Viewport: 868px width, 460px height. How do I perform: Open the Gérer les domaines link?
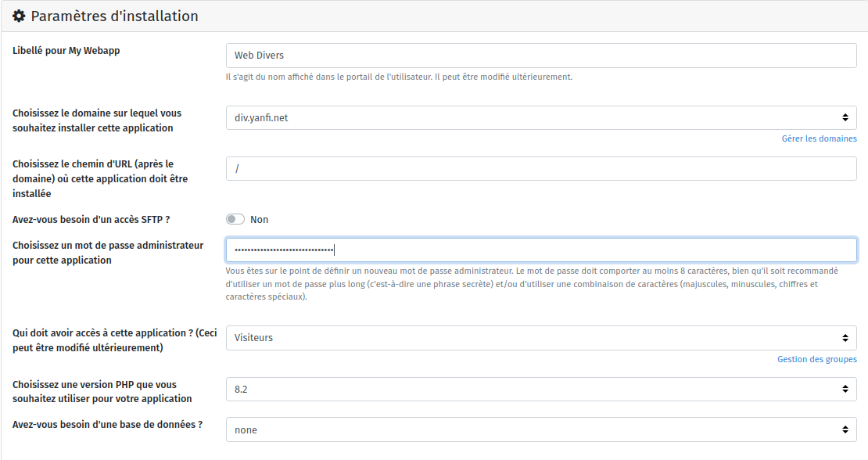coord(819,138)
